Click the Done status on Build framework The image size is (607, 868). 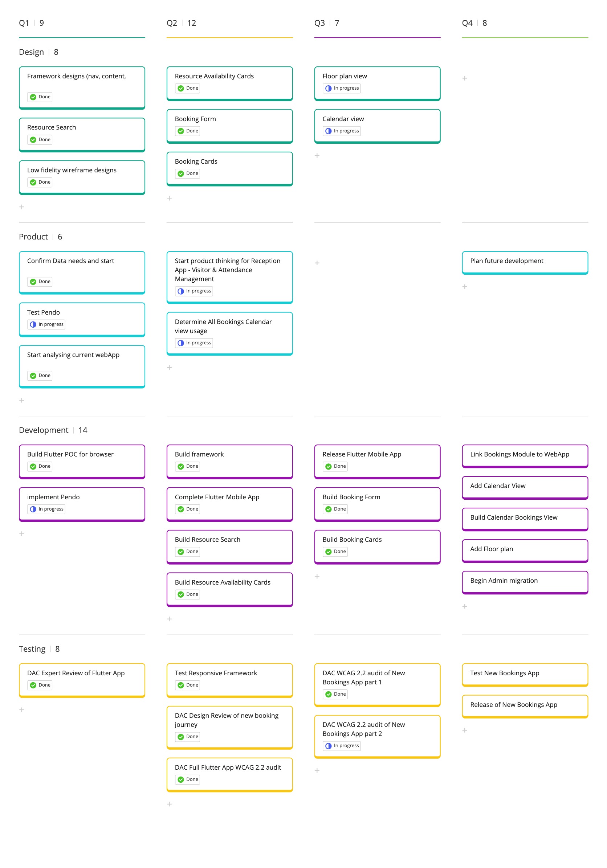click(x=188, y=467)
